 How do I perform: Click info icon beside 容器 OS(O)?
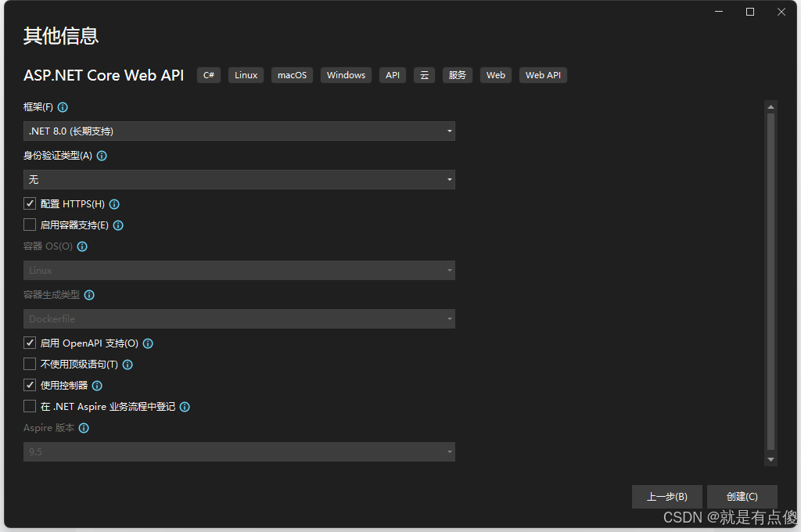(x=82, y=247)
